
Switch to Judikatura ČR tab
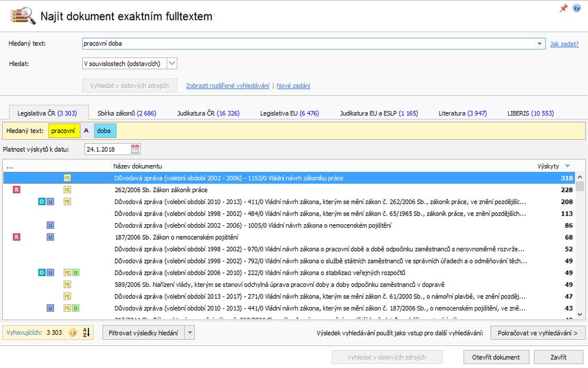[x=208, y=113]
